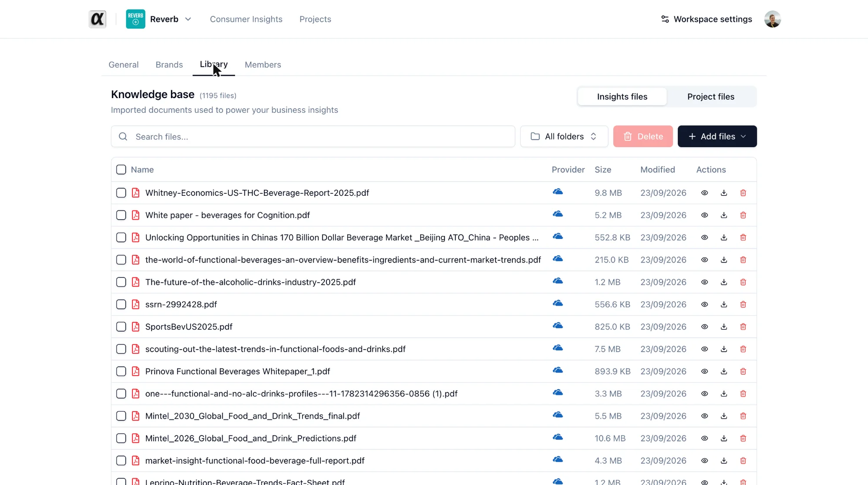Delete the Unlocking Opportunities in Chinas file row
The width and height of the screenshot is (868, 485).
pyautogui.click(x=743, y=238)
